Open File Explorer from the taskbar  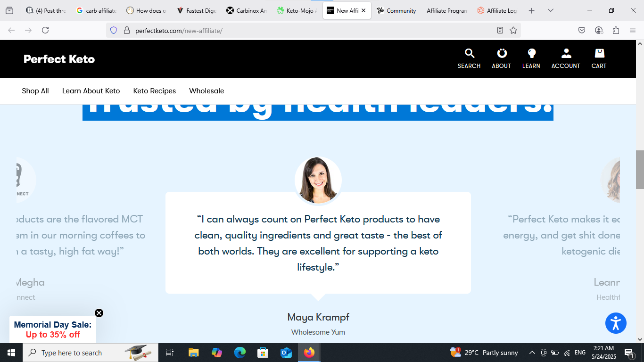[x=193, y=353]
